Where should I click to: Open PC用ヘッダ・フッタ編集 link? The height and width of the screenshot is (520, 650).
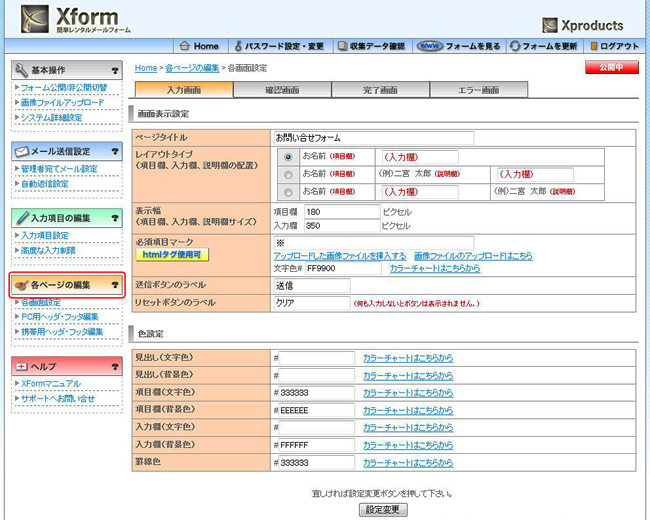pos(60,317)
